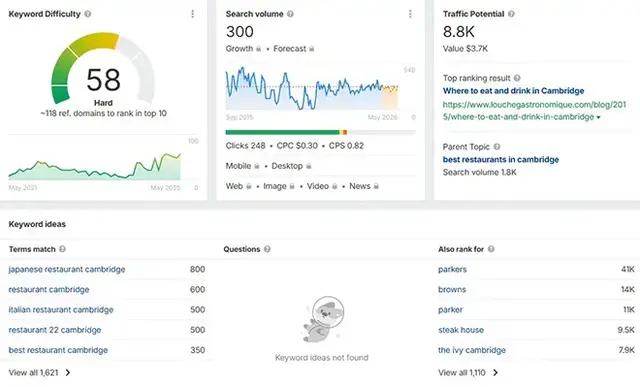Open the louchegastronomique.com URL link
The width and height of the screenshot is (640, 387).
(x=534, y=111)
